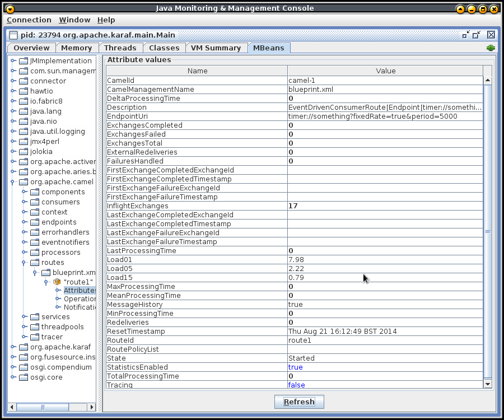Click the window menu icon in title bar
The width and height of the screenshot is (504, 420).
click(x=10, y=8)
